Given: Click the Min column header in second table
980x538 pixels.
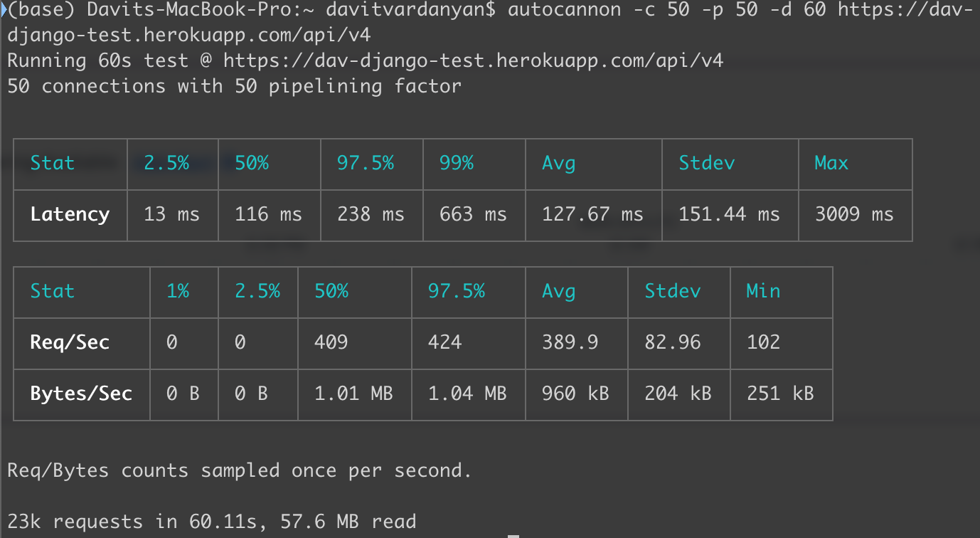Looking at the screenshot, I should coord(763,291).
